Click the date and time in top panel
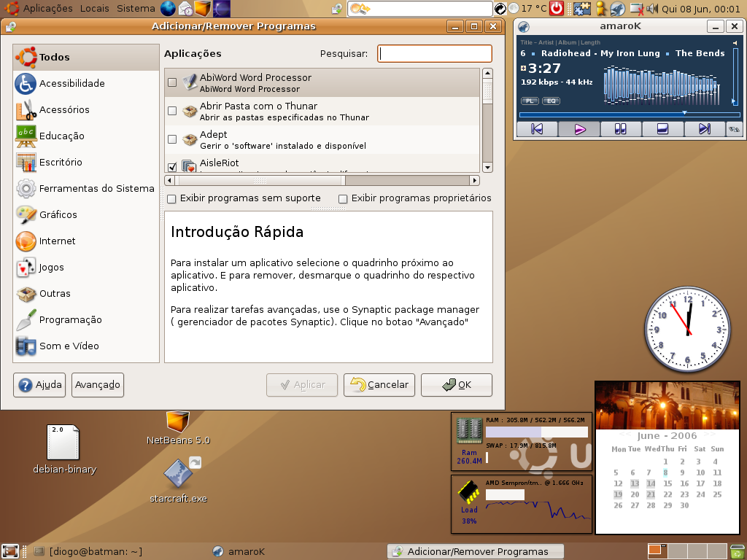 click(x=701, y=8)
